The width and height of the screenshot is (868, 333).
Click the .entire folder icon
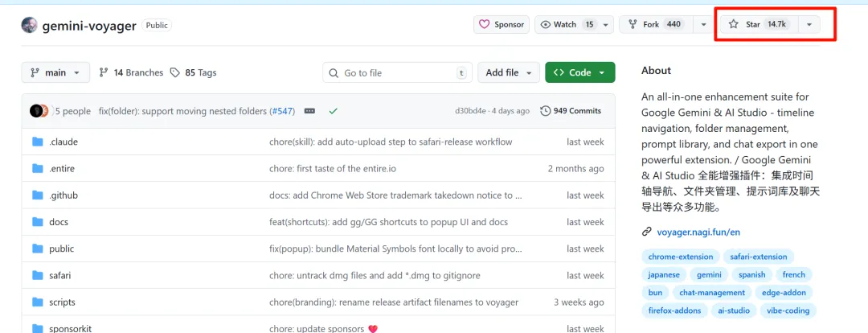tap(38, 168)
